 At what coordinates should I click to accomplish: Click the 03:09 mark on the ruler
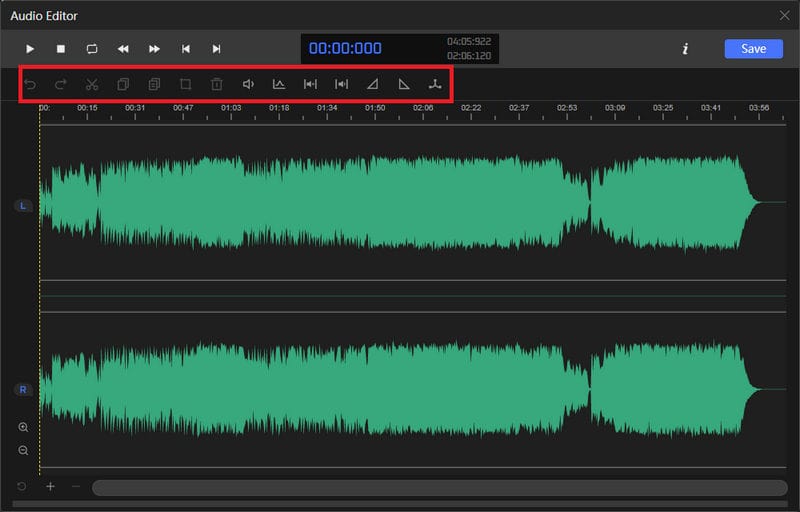click(x=615, y=108)
